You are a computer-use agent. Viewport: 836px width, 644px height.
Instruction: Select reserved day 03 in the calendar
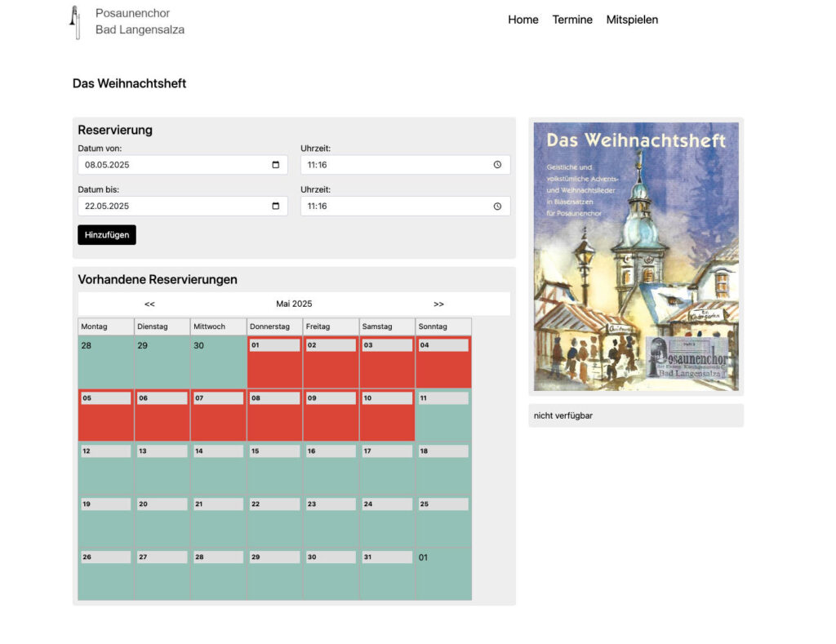387,362
